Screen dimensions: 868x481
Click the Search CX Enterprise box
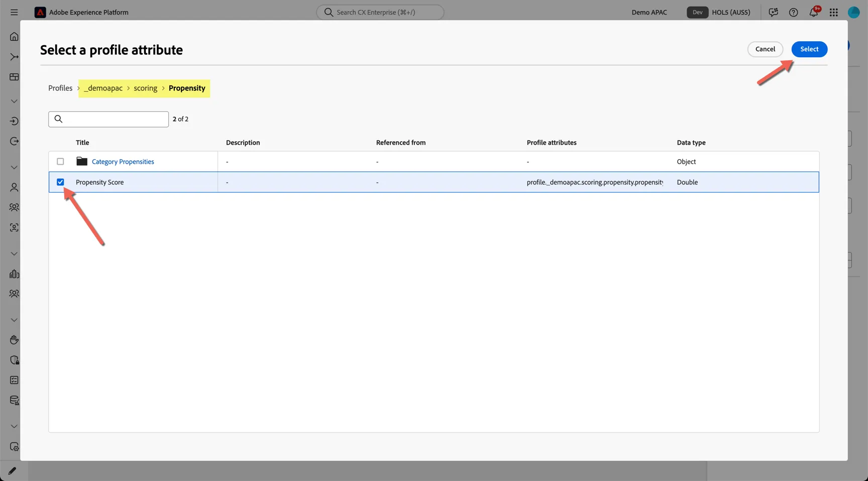pyautogui.click(x=380, y=12)
